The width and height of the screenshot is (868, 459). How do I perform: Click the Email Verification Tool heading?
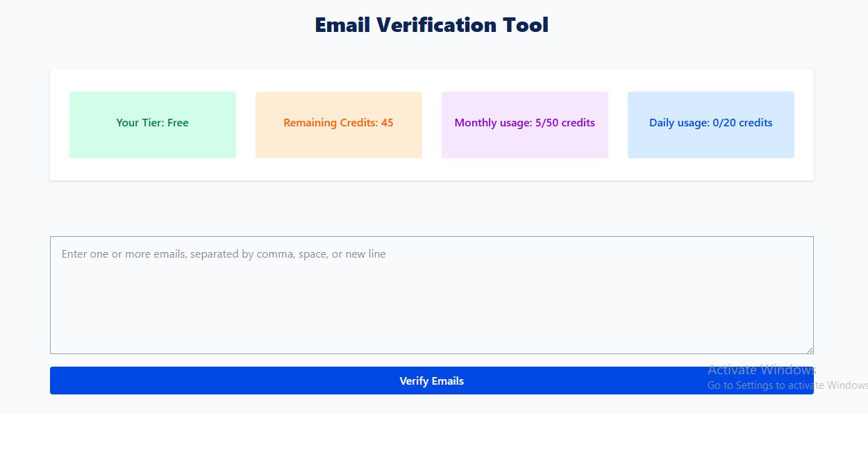tap(431, 25)
